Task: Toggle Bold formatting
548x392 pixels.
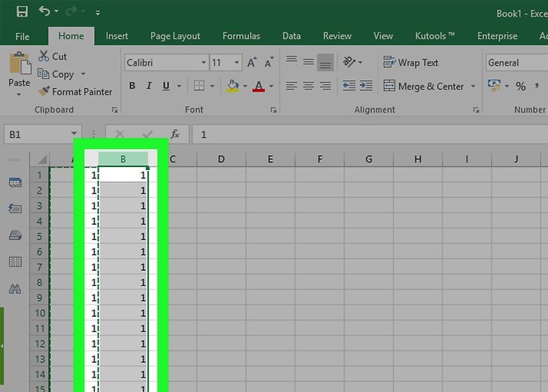Action: (x=132, y=86)
